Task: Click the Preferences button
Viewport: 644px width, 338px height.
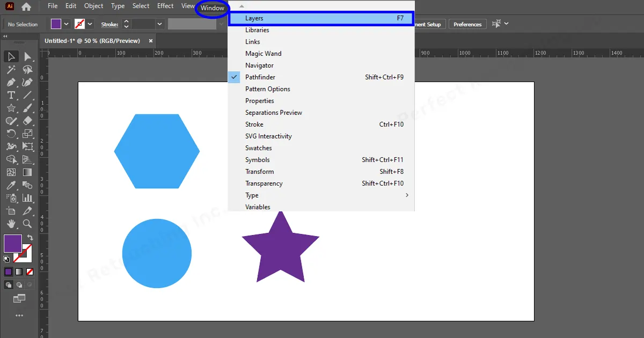Action: coord(467,24)
